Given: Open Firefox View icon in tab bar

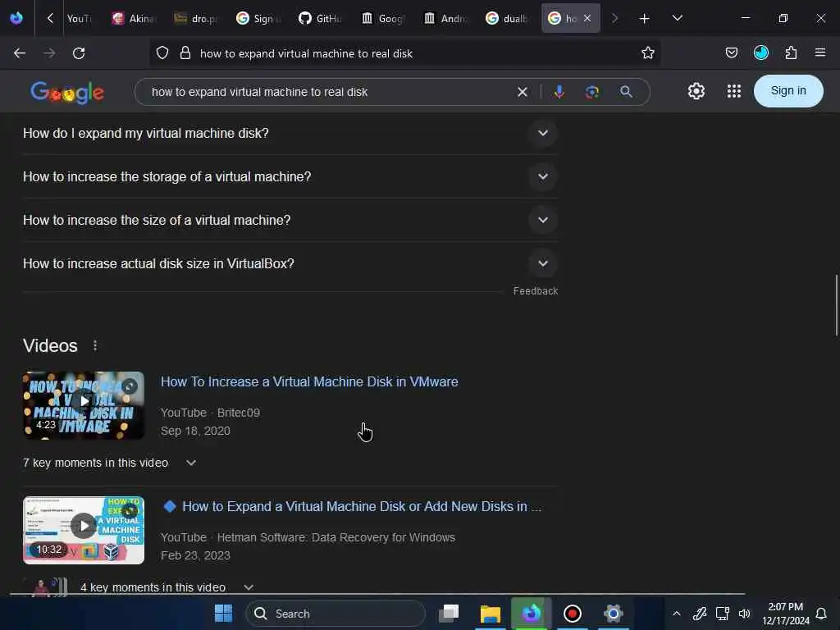Looking at the screenshot, I should tap(16, 18).
